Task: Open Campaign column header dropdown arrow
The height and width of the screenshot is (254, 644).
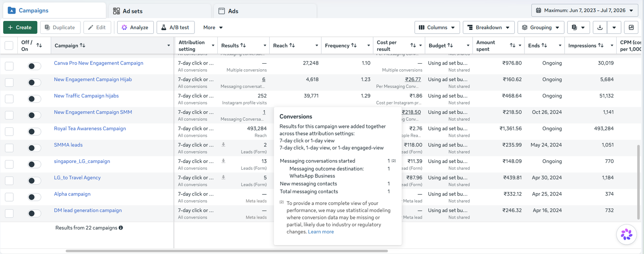Action: [169, 46]
